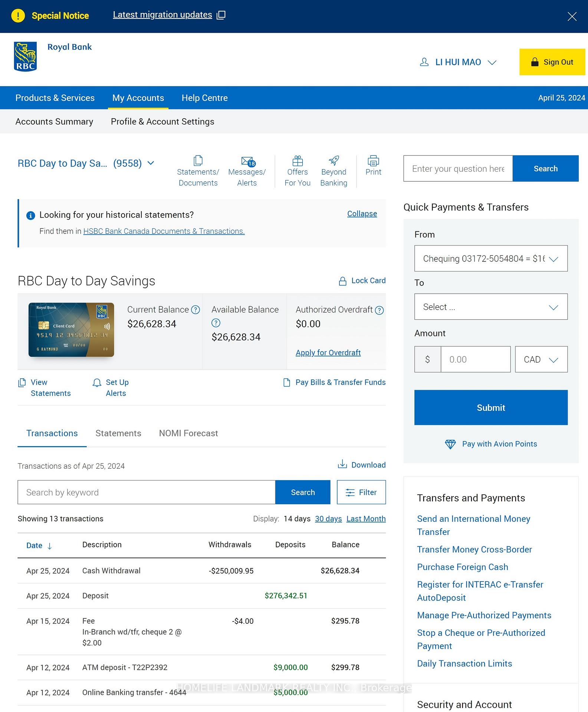The image size is (588, 712).
Task: Open Purchase Foreign Cash link
Action: pos(463,567)
